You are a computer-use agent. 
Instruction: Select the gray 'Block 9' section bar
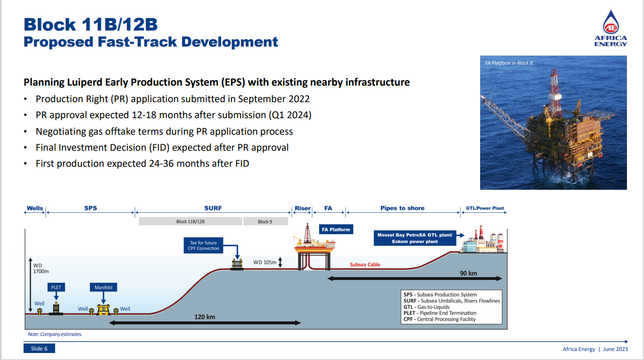266,221
